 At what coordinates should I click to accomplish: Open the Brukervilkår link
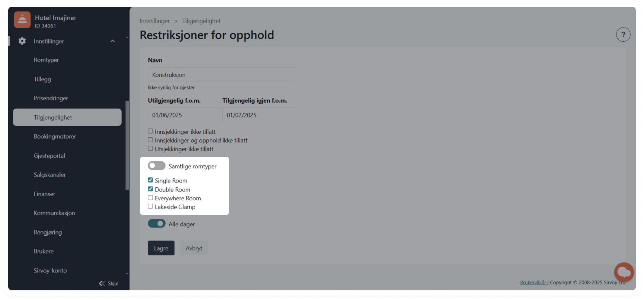coord(533,283)
